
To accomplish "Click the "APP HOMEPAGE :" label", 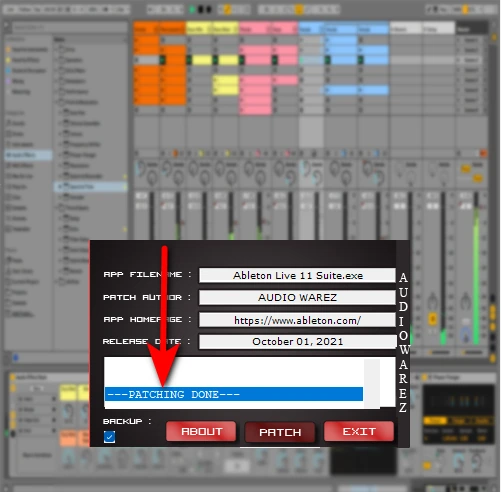I will pos(147,319).
